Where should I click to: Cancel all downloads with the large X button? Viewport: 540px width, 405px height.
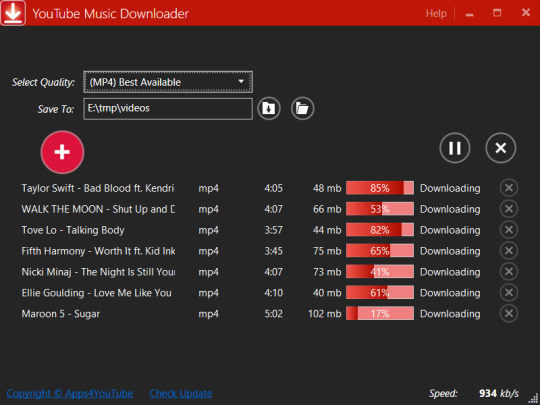pyautogui.click(x=500, y=148)
